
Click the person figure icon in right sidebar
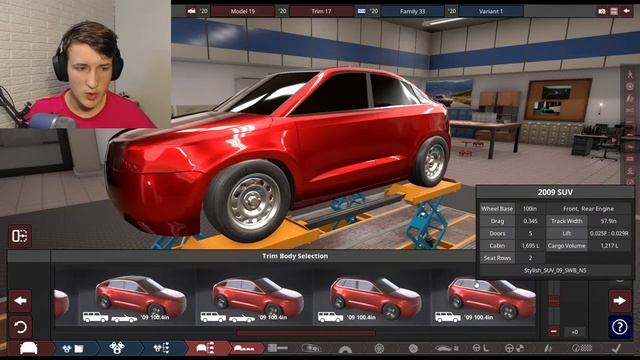pyautogui.click(x=630, y=74)
